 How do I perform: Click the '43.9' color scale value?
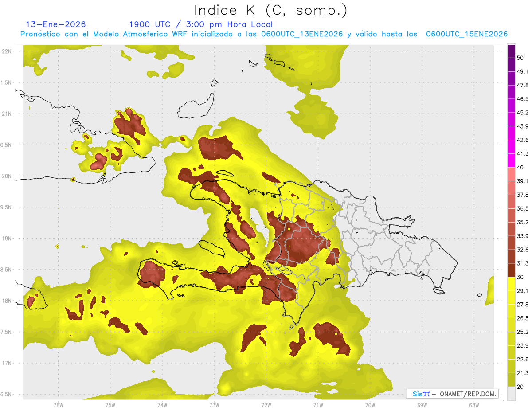click(x=523, y=126)
